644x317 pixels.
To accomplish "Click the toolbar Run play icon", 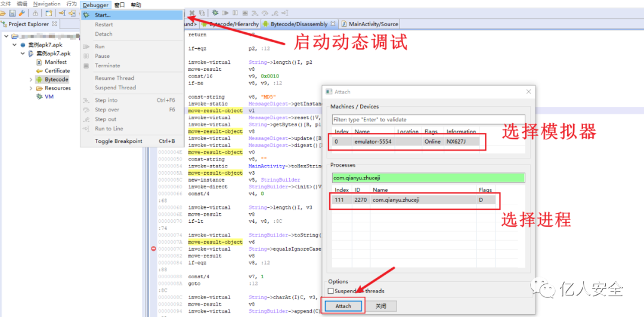I will [x=225, y=13].
